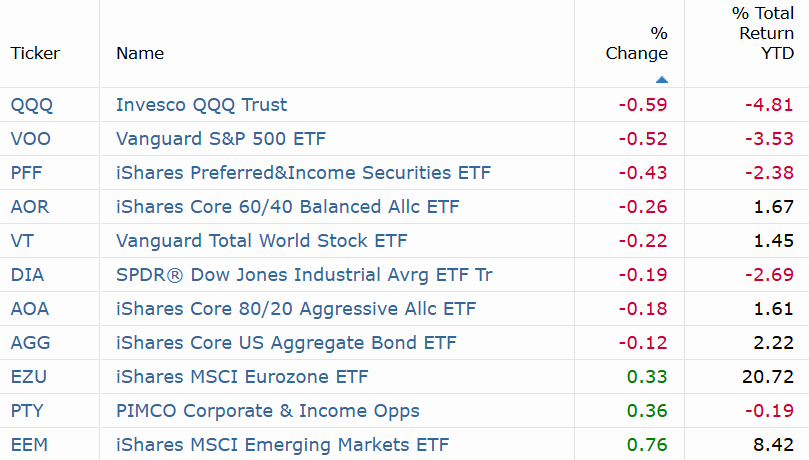The height and width of the screenshot is (460, 809).
Task: Select the AGG ticker link
Action: (x=30, y=343)
